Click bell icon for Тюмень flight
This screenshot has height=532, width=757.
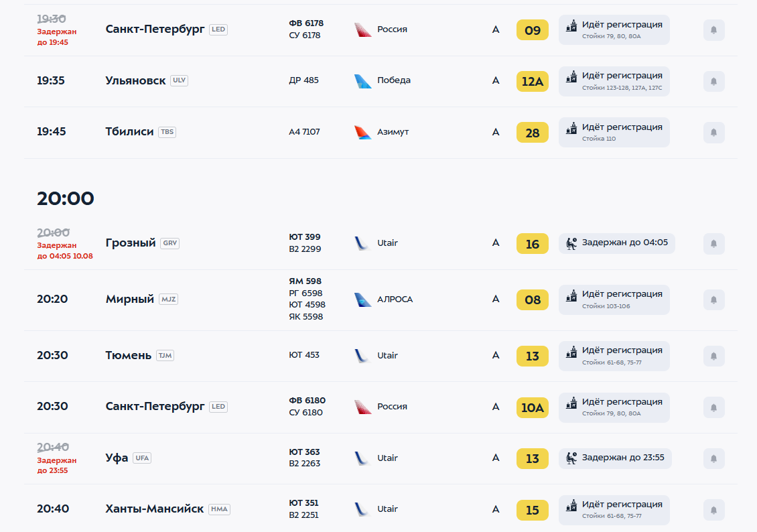713,356
